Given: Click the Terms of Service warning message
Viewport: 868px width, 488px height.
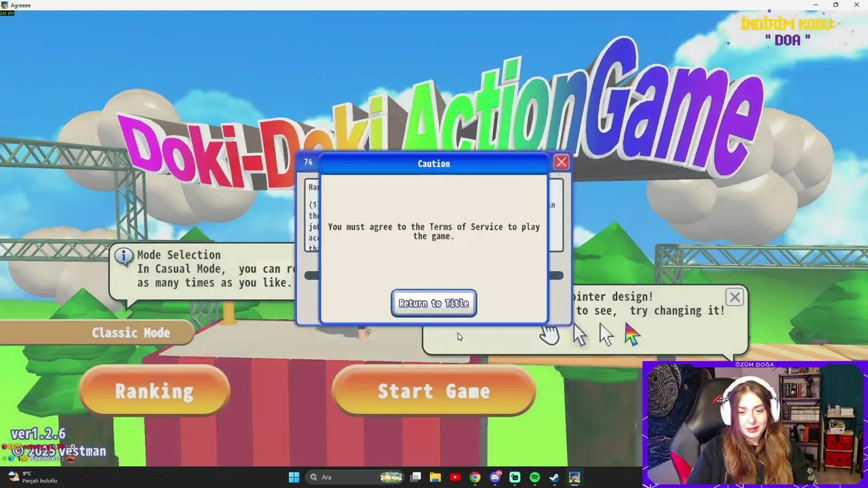Looking at the screenshot, I should pyautogui.click(x=434, y=231).
